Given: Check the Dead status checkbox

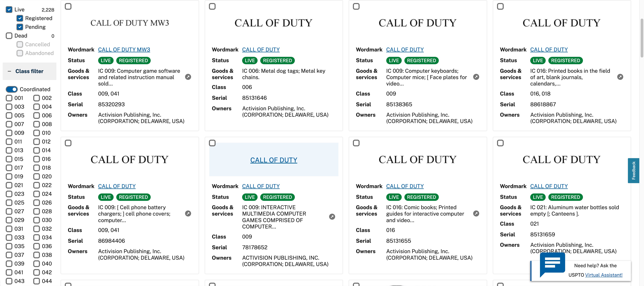Looking at the screenshot, I should pyautogui.click(x=9, y=36).
